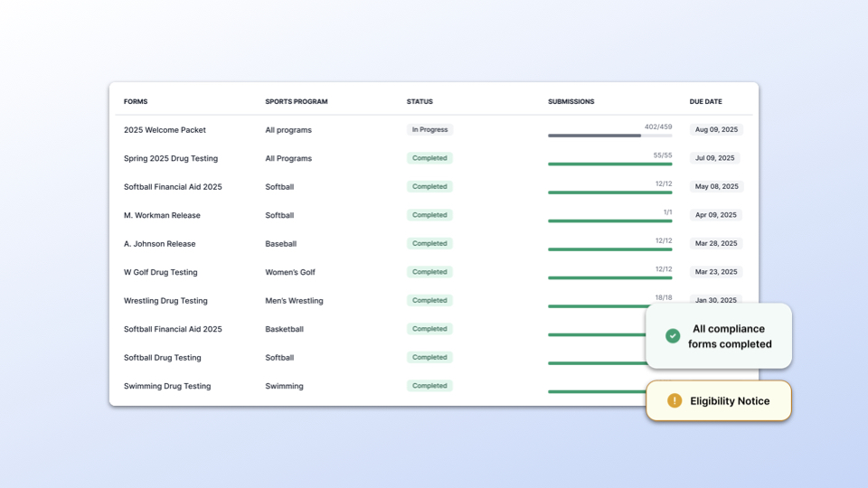Image resolution: width=868 pixels, height=488 pixels.
Task: Click the Completed badge for W Golf Drug Testing
Action: pyautogui.click(x=429, y=272)
